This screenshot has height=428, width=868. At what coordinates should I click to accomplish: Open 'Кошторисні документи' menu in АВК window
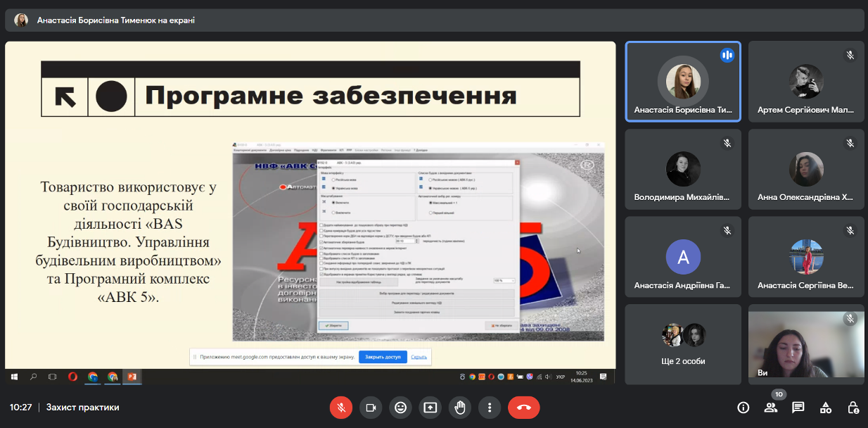click(250, 150)
